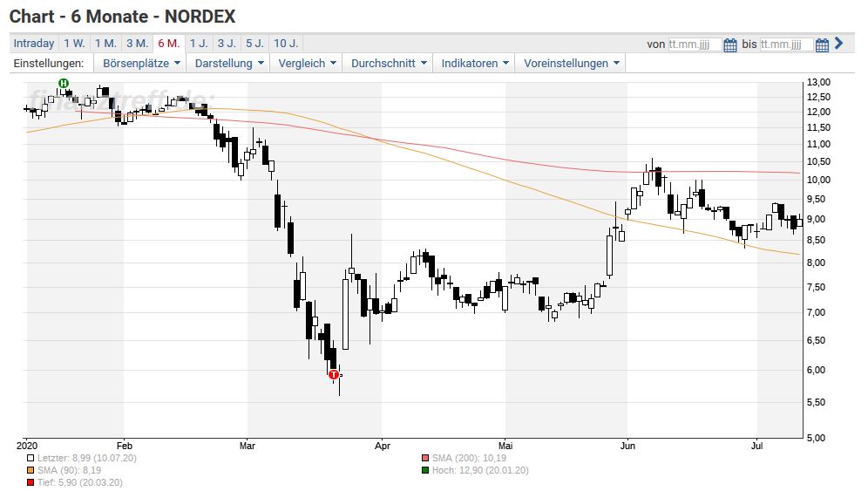The width and height of the screenshot is (868, 498).
Task: Click the green H high marker on chart
Action: pos(64,84)
